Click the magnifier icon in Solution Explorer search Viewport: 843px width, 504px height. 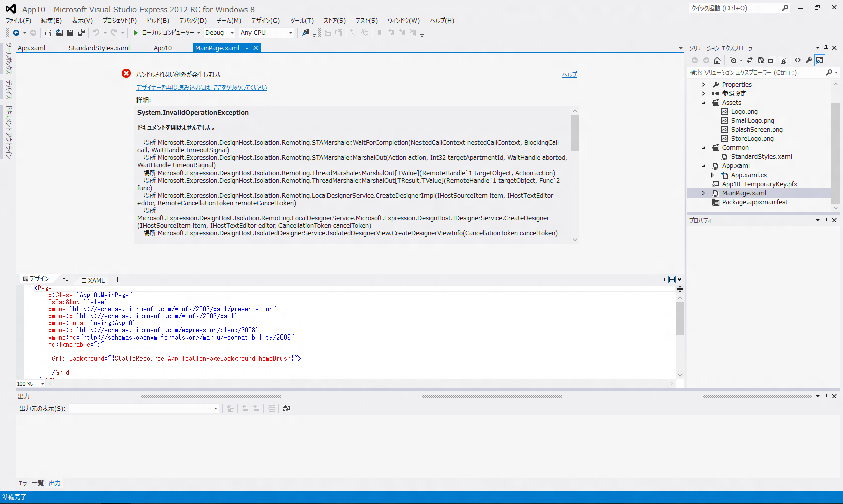tap(829, 73)
